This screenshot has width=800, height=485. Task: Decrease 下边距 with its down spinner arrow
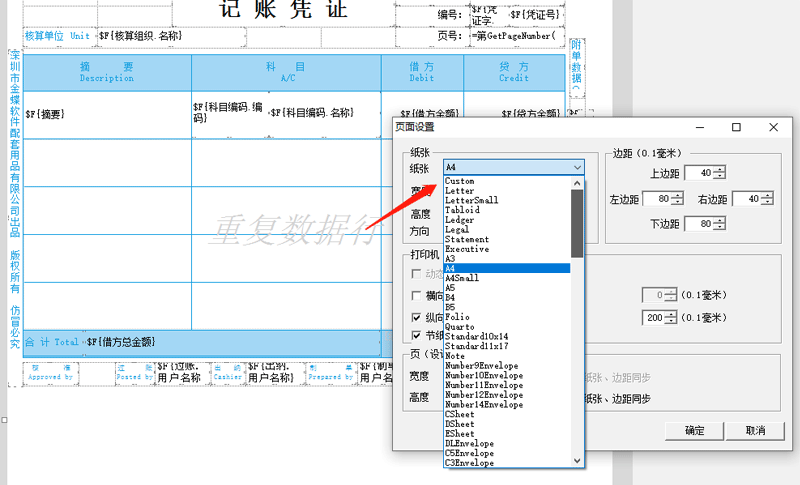coord(719,227)
